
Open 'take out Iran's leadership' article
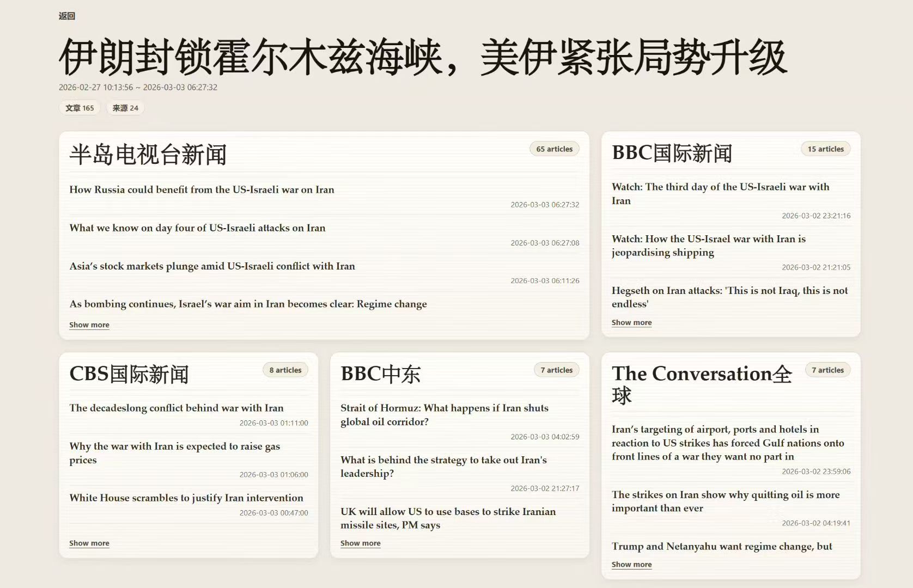click(443, 466)
